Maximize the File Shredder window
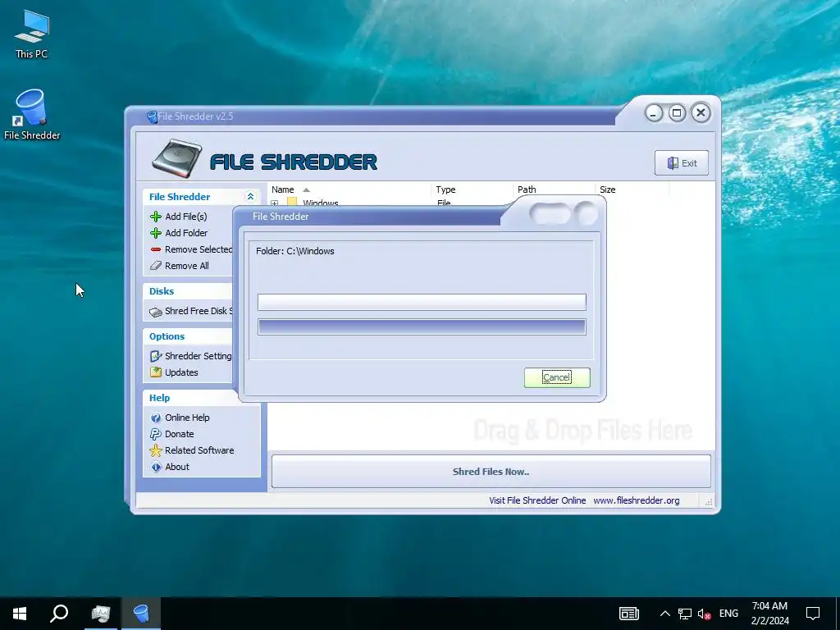 click(677, 113)
